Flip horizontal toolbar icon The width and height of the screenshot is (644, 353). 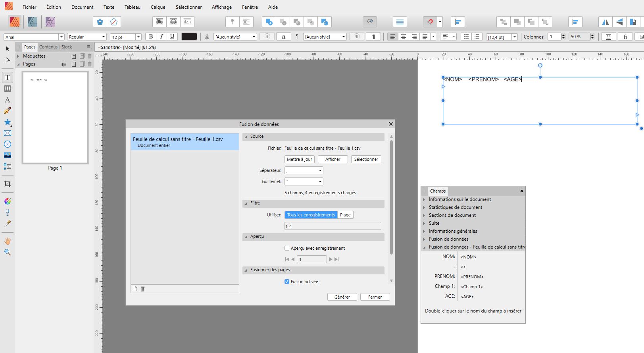(606, 22)
